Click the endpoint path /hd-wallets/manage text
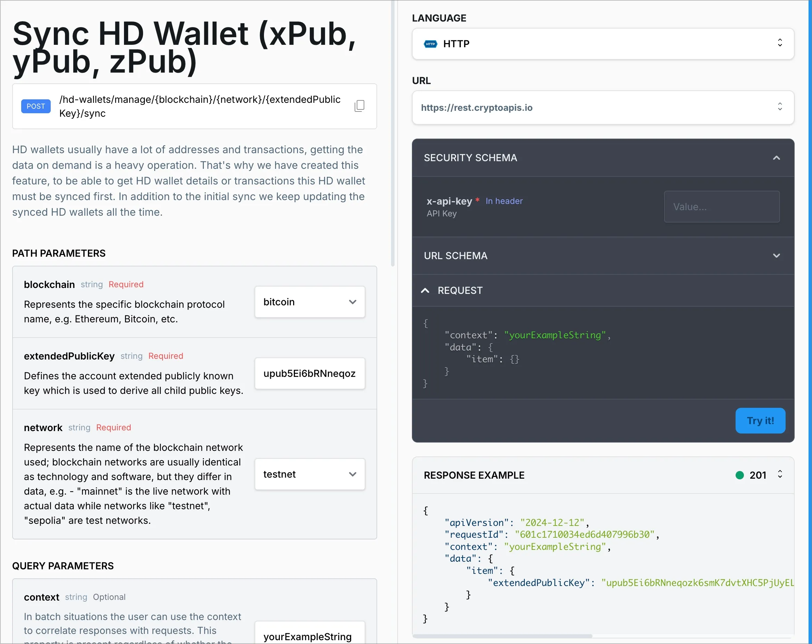Screen dimensions: 812x644 [200, 106]
